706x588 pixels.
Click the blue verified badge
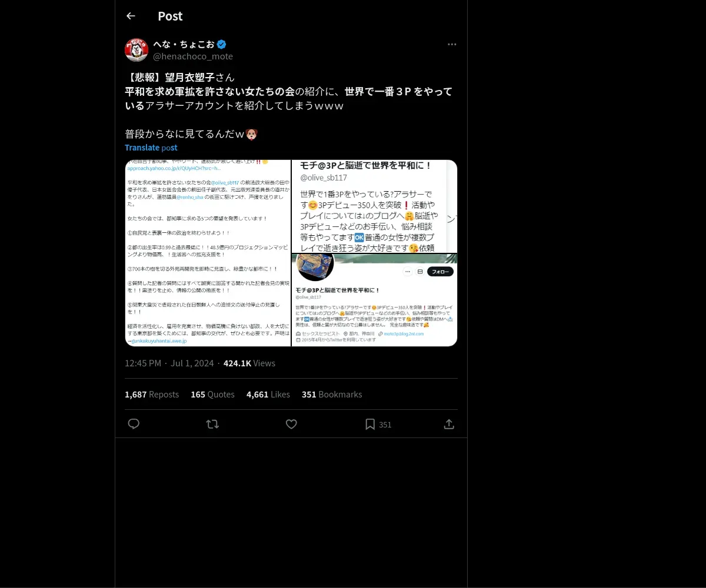point(222,44)
